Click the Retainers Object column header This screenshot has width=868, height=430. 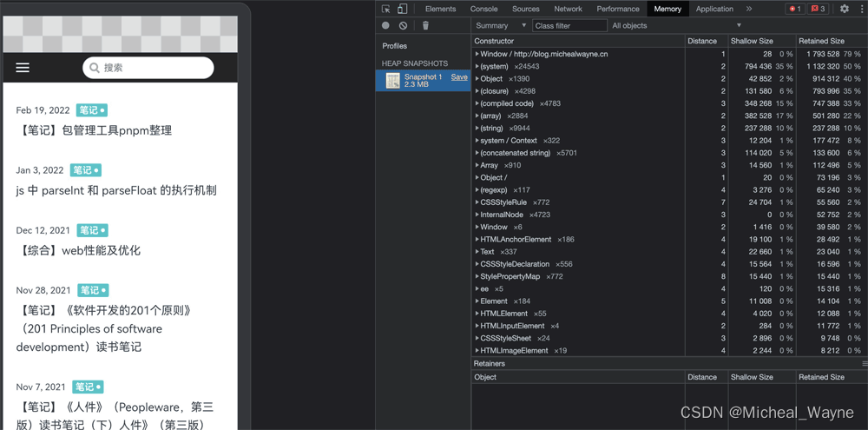pyautogui.click(x=578, y=377)
